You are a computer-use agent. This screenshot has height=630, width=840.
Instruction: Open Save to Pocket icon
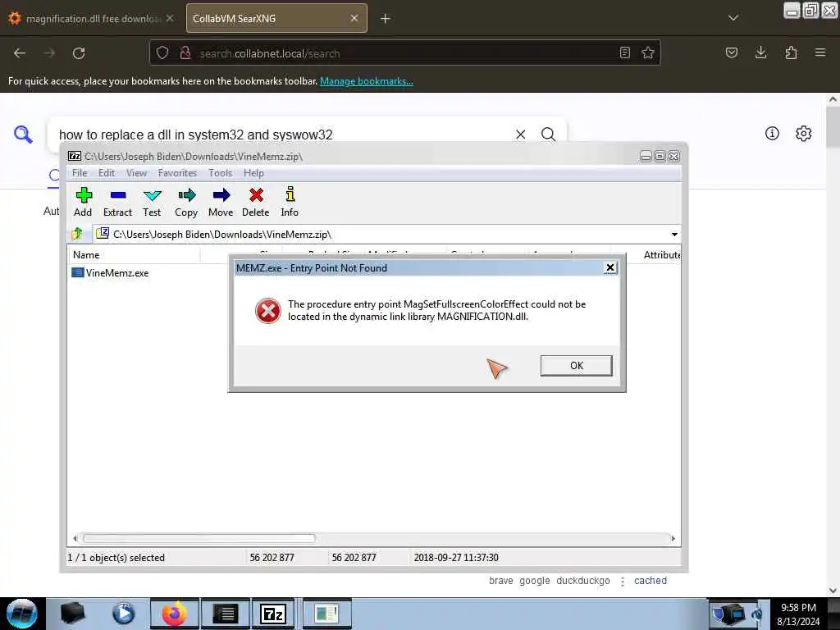731,52
